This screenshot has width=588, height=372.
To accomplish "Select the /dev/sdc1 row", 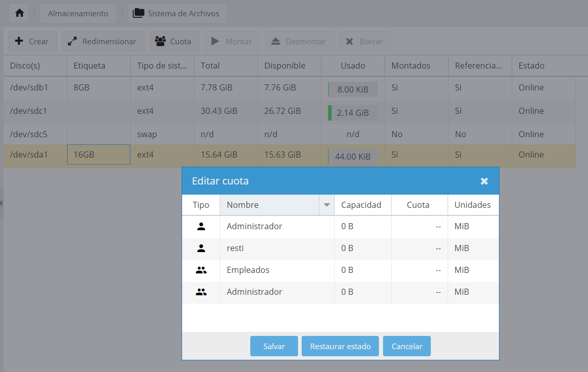I will point(289,111).
